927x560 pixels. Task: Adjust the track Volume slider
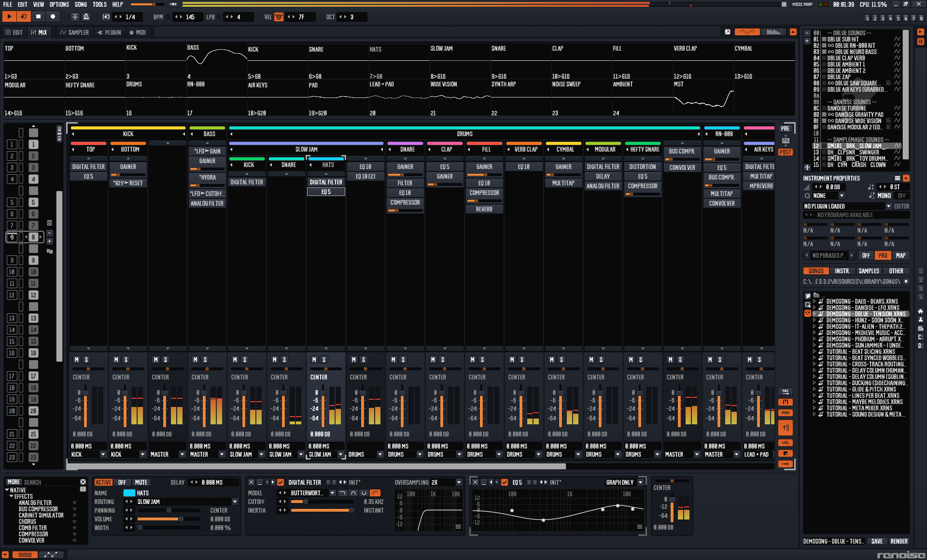click(x=168, y=519)
